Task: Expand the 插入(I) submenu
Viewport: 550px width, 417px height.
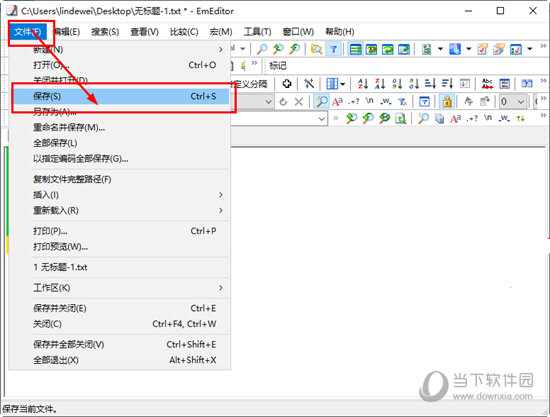Action: [120, 195]
